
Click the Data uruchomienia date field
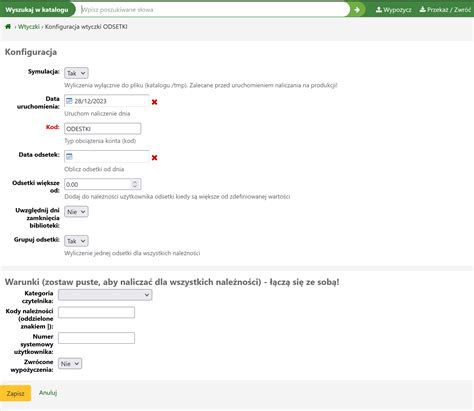(107, 101)
